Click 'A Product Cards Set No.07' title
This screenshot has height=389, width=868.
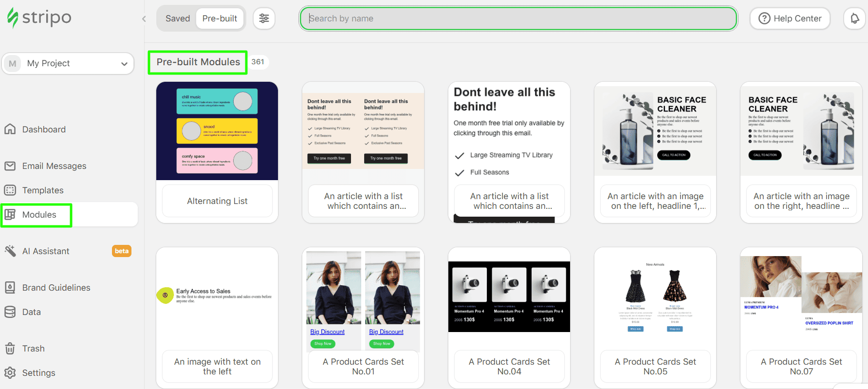point(801,367)
